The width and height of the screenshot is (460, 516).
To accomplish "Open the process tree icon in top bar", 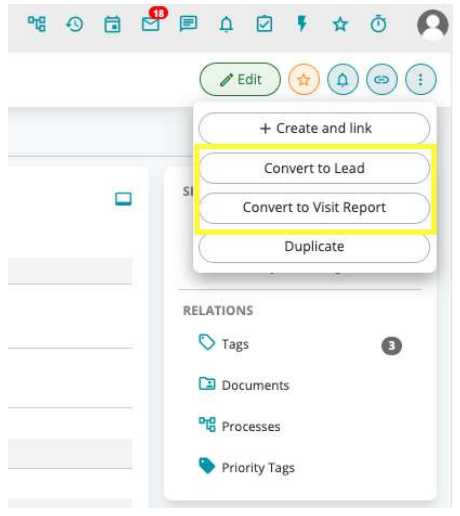I will click(x=37, y=24).
